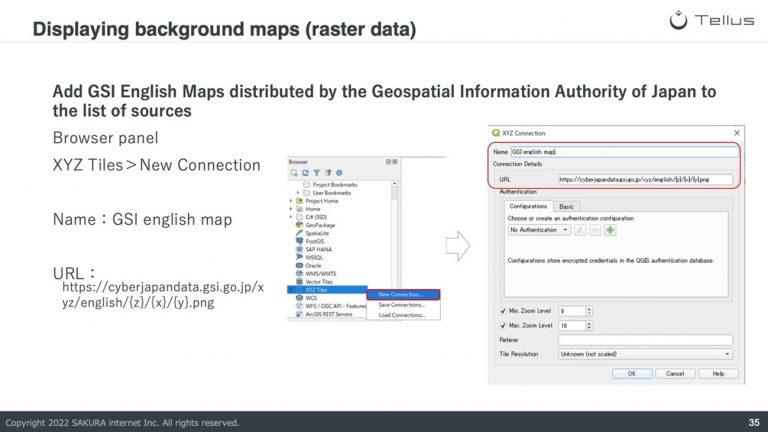Click the PostGIS elephant icon
Screen dimensions: 768x432
[299, 241]
